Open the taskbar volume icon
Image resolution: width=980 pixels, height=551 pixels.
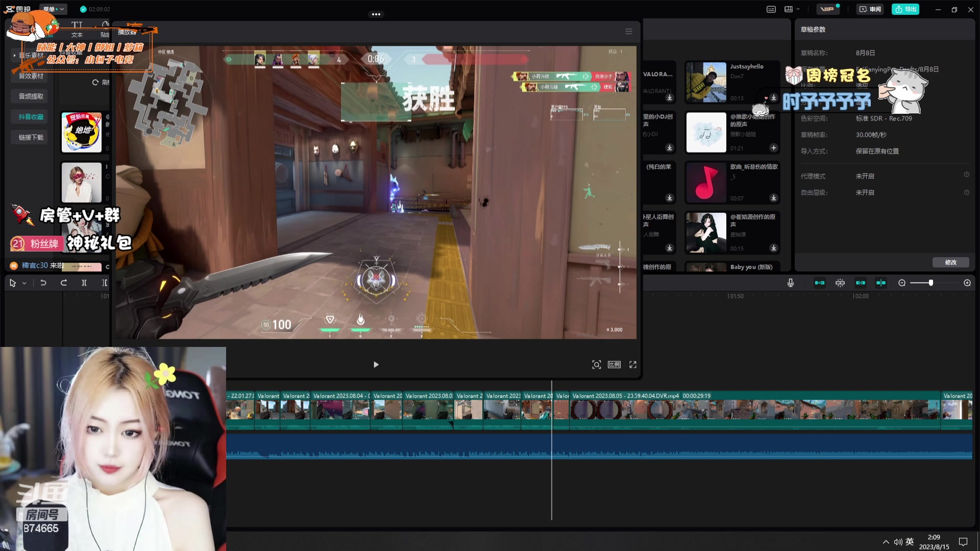pyautogui.click(x=898, y=542)
